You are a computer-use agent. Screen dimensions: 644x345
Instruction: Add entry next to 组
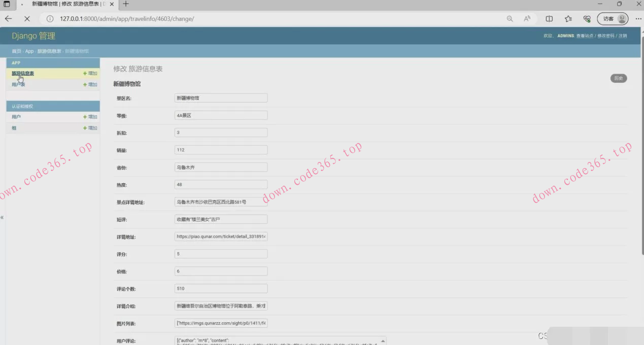[x=90, y=128]
